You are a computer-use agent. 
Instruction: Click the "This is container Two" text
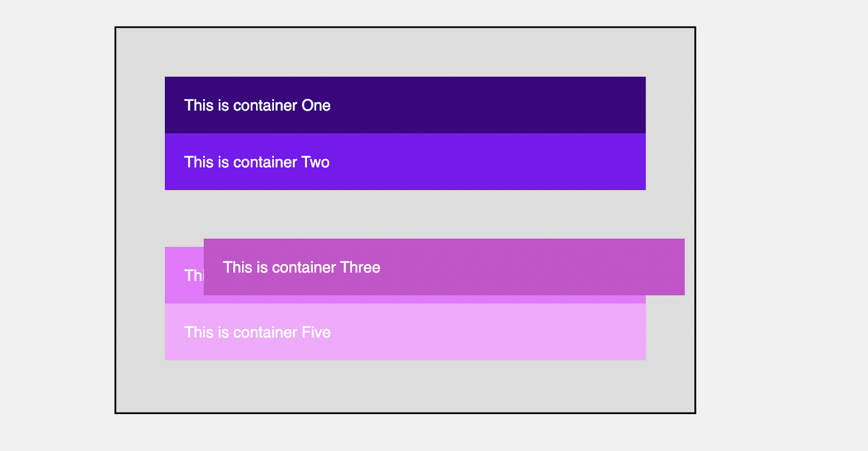tap(257, 162)
